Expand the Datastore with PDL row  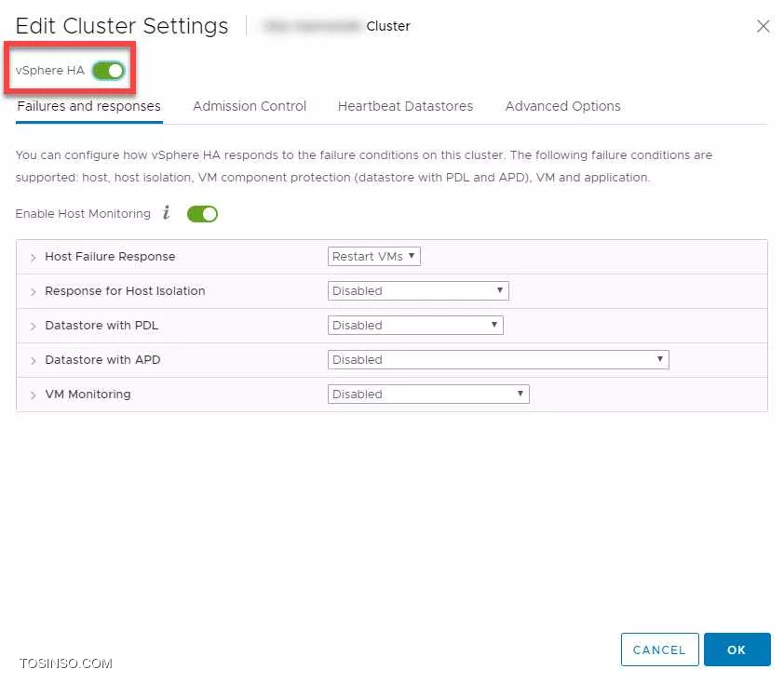(x=33, y=327)
